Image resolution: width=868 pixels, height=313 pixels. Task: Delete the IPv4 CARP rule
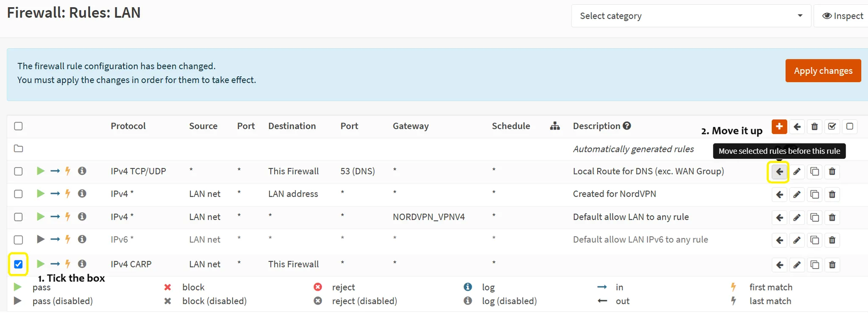(x=832, y=265)
